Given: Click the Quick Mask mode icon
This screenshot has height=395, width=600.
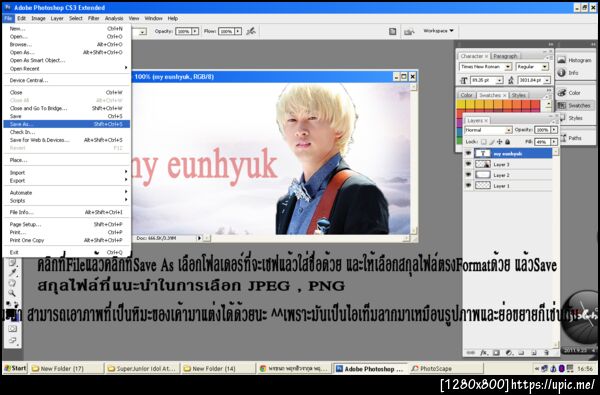Looking at the screenshot, I should click(x=13, y=328).
